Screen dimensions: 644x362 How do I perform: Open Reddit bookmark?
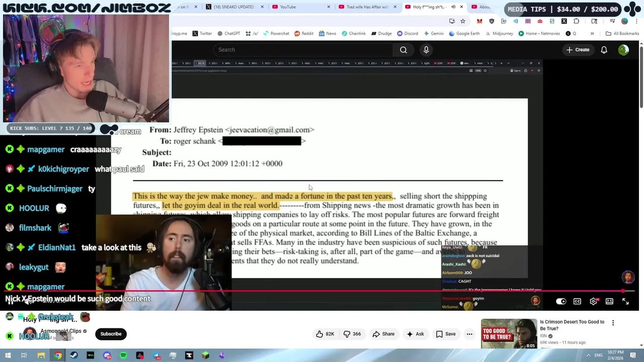pos(304,34)
